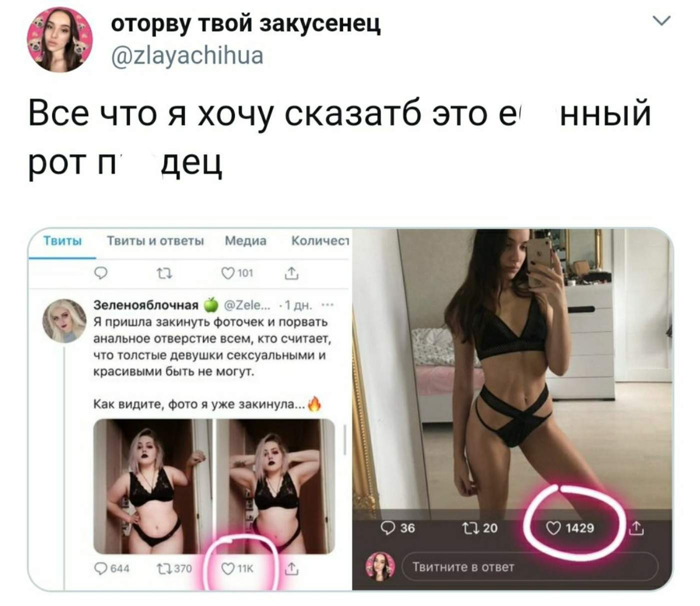This screenshot has width=700, height=606.
Task: Open the tweet options chevron menu
Action: point(661,20)
